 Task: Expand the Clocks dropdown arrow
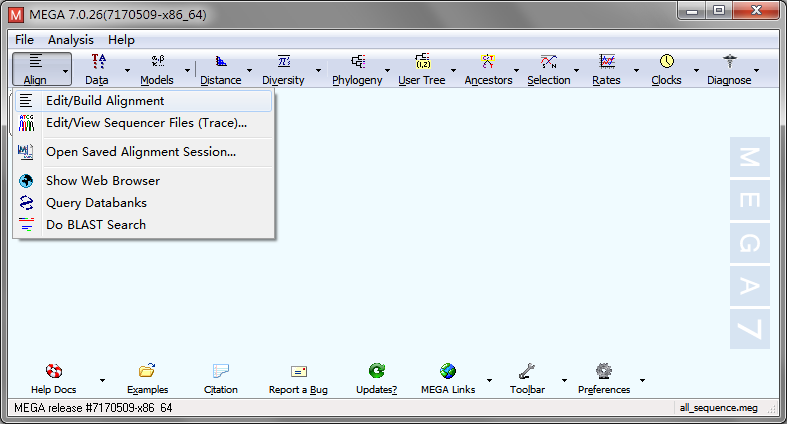pyautogui.click(x=696, y=70)
